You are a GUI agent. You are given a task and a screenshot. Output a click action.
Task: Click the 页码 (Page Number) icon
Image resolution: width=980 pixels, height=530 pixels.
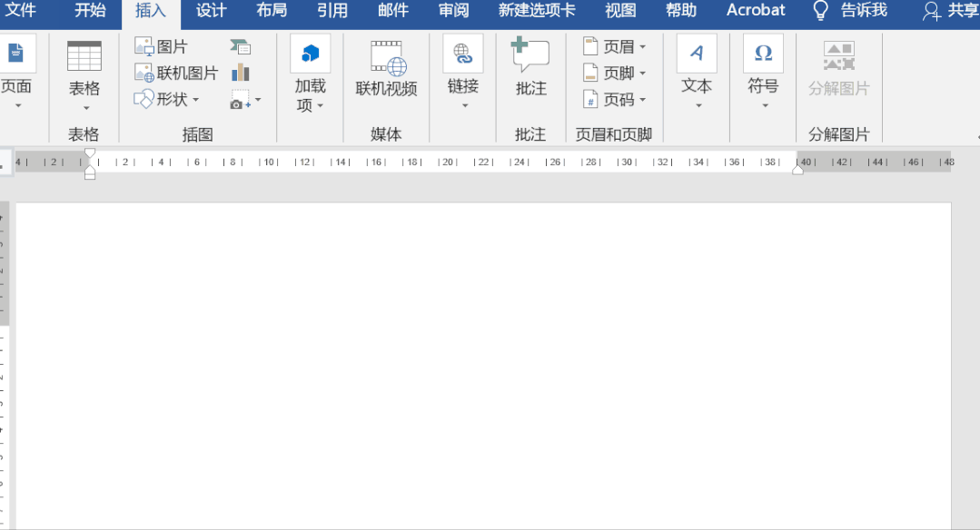click(x=590, y=99)
